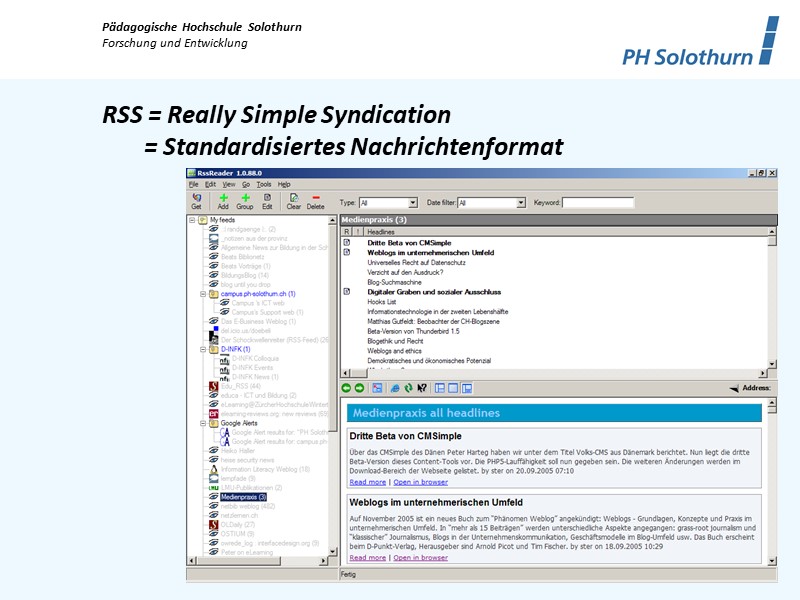This screenshot has height=600, width=800.
Task: Click the Clear toolbar icon
Action: pyautogui.click(x=294, y=200)
